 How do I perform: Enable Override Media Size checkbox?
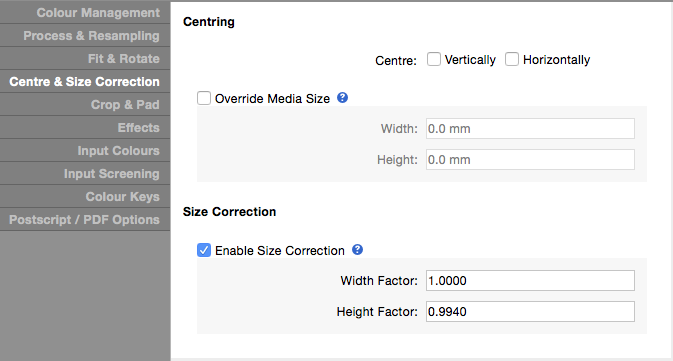click(204, 98)
